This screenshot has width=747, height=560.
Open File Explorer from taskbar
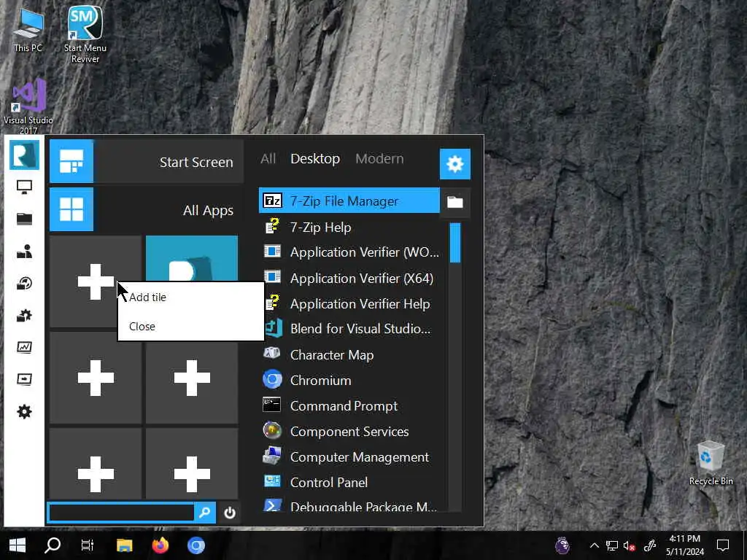pos(124,545)
